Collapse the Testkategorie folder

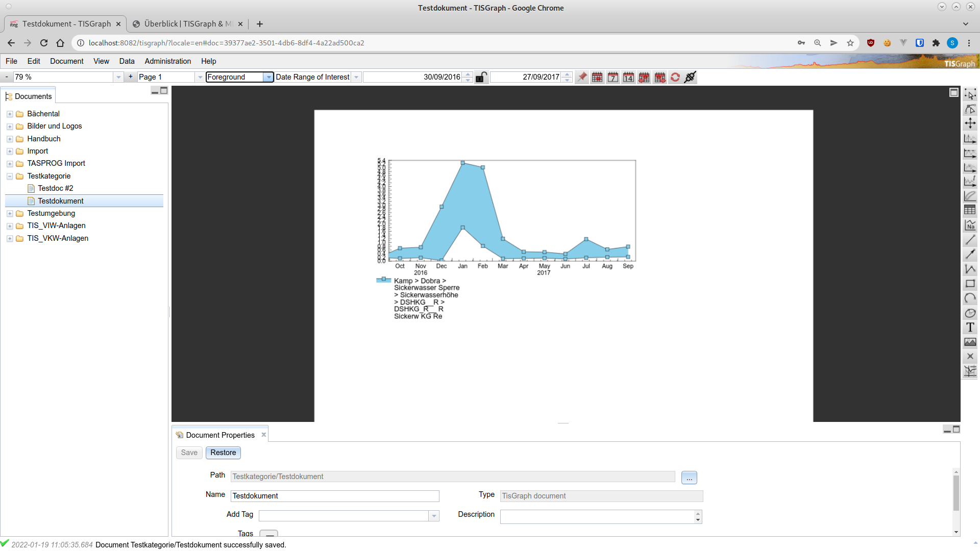click(10, 176)
